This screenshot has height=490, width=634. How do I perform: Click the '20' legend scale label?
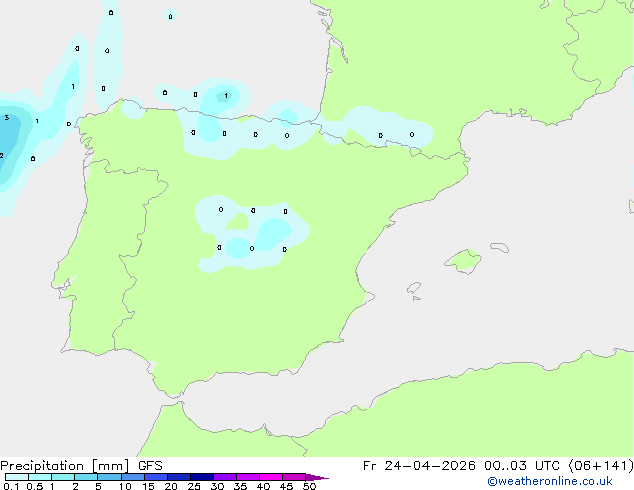click(x=171, y=486)
